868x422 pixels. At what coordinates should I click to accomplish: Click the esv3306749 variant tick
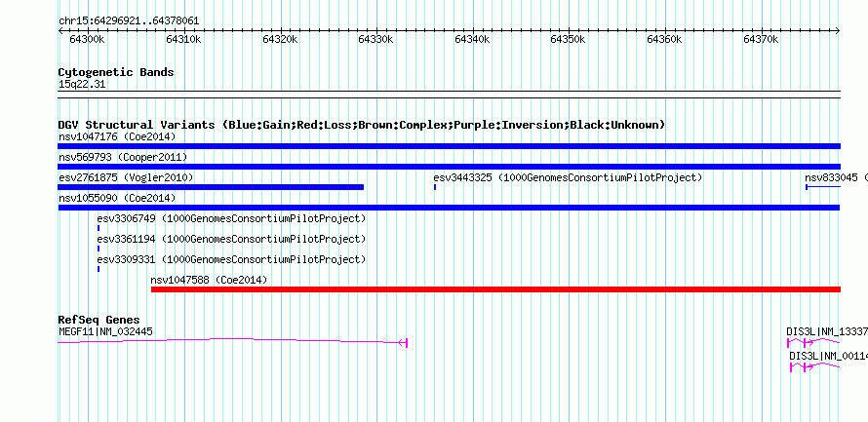click(x=99, y=228)
